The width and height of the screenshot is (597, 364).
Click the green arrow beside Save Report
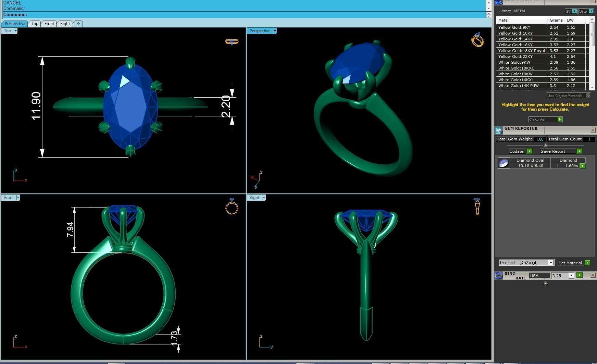click(x=579, y=151)
